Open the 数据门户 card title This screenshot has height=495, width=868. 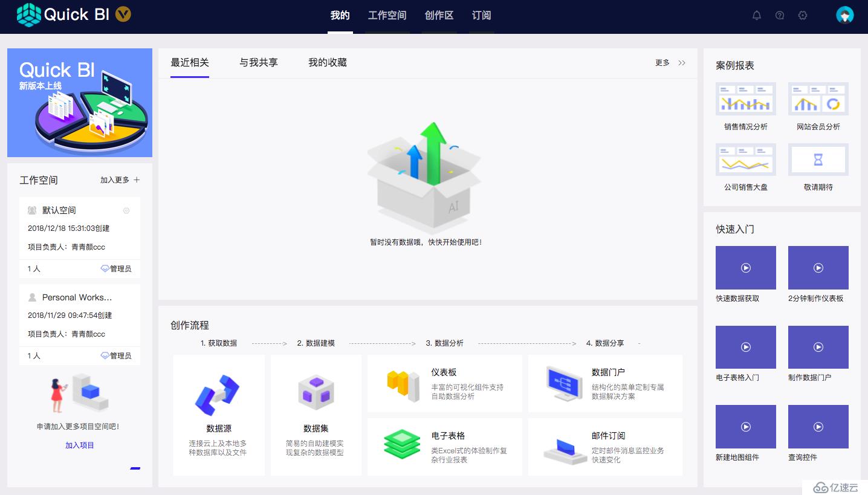(608, 372)
